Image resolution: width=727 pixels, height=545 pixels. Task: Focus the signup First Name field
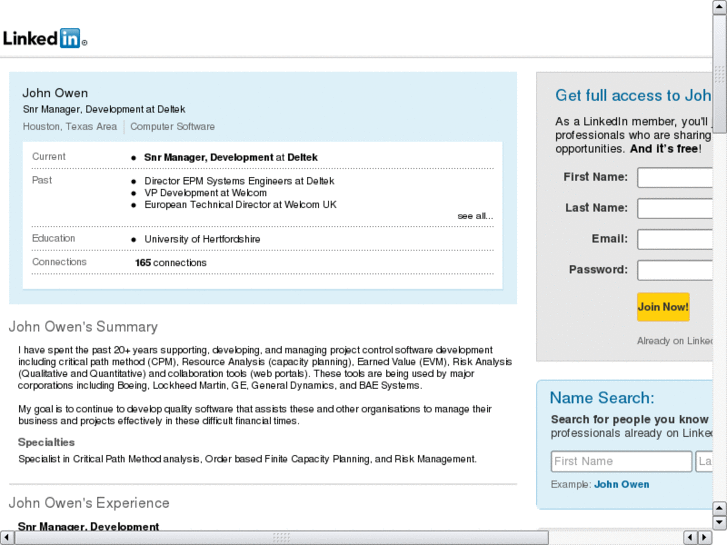point(675,178)
